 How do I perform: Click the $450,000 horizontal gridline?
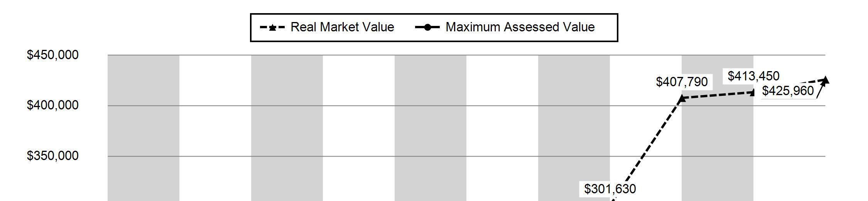pyautogui.click(x=466, y=55)
